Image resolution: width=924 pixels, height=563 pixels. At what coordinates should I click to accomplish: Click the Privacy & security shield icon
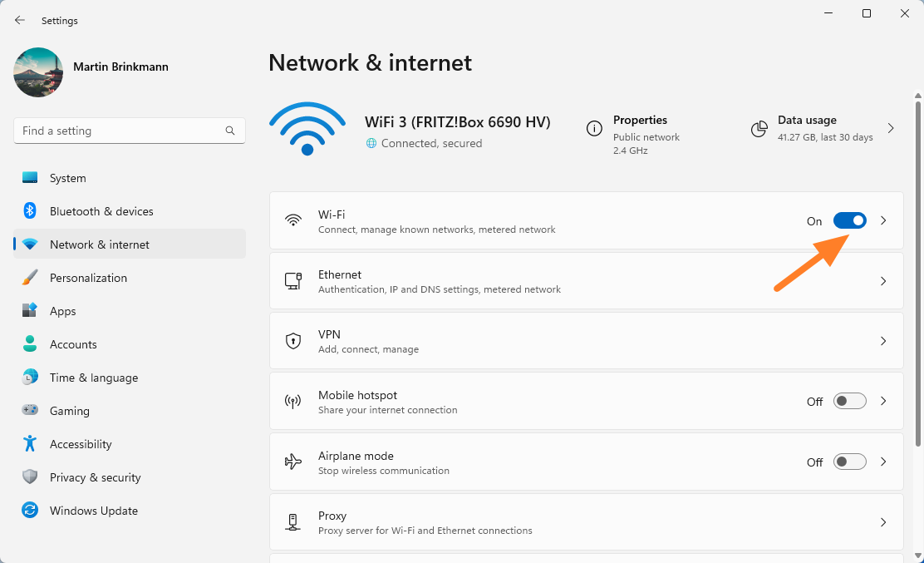pos(30,477)
